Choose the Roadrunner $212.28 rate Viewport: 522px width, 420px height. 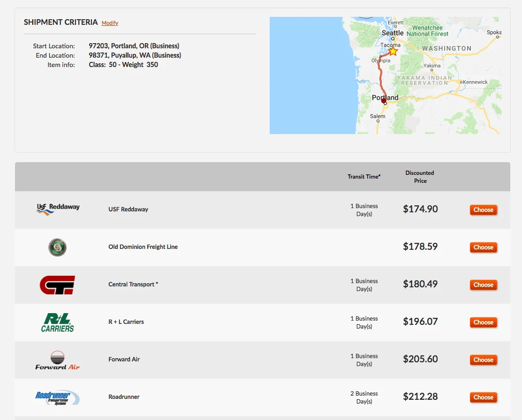[x=483, y=397]
